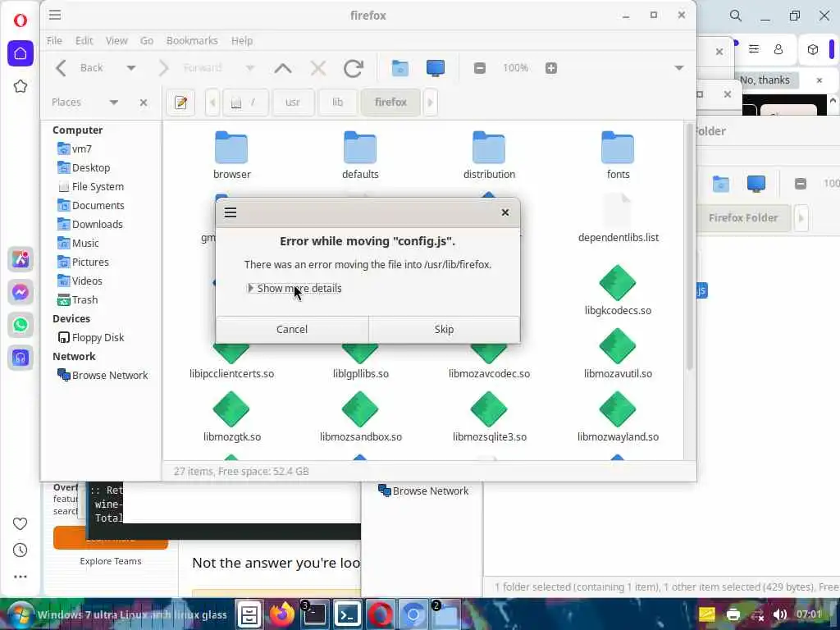Dismiss the 'No, thanks' prompt in Opera

point(765,80)
